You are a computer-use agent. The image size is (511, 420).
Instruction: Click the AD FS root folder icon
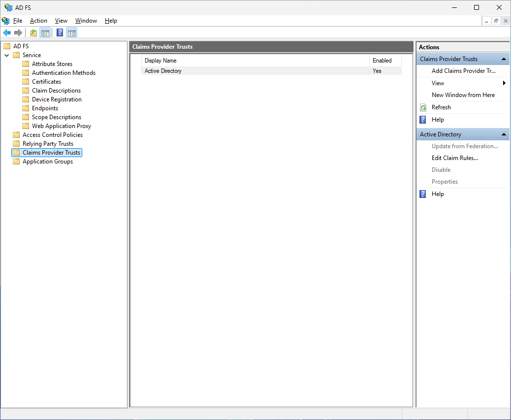[7, 46]
